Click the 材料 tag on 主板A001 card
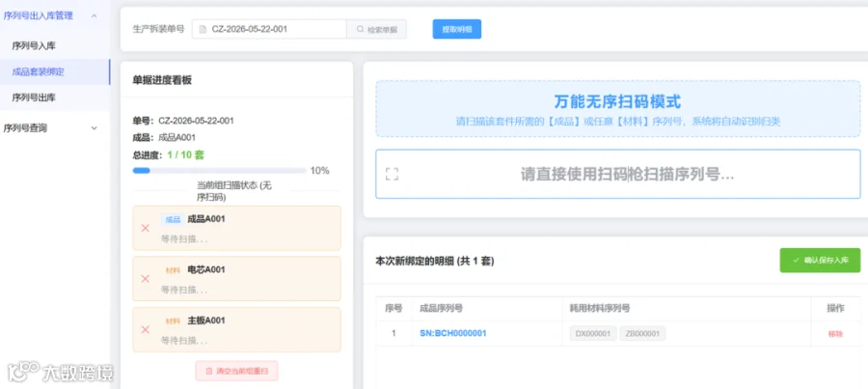Screen dimensions: 868x389 coord(173,321)
